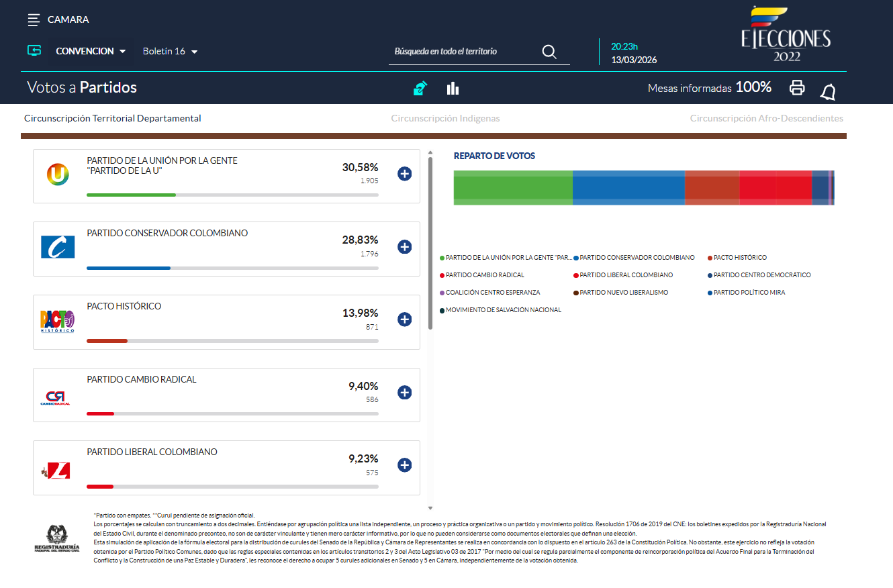
Task: Click the scroll down arrow of party list
Action: (x=430, y=508)
